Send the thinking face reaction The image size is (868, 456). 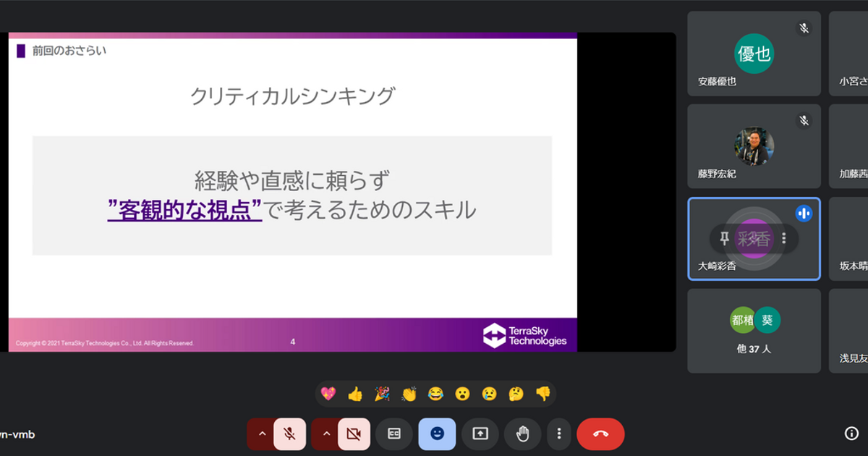click(x=516, y=394)
